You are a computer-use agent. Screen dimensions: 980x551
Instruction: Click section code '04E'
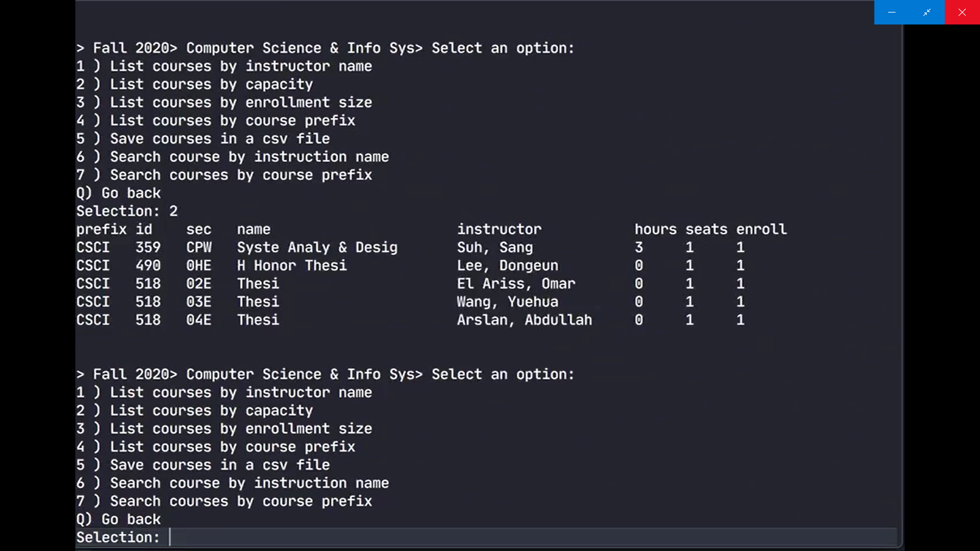tap(198, 320)
